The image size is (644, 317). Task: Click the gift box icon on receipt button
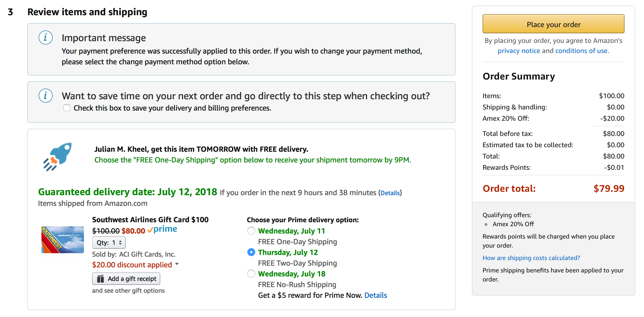click(x=101, y=279)
